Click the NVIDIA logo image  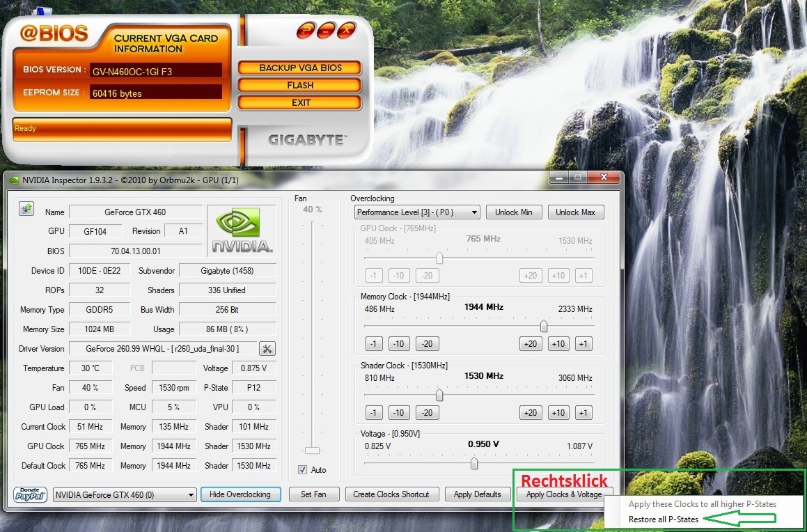[x=242, y=230]
